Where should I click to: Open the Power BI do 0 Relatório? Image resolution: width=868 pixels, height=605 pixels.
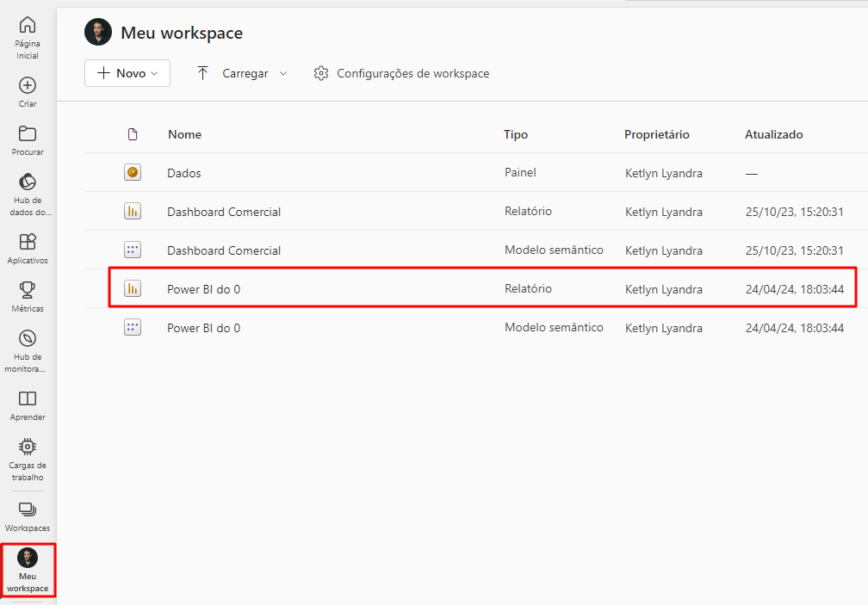pos(203,289)
